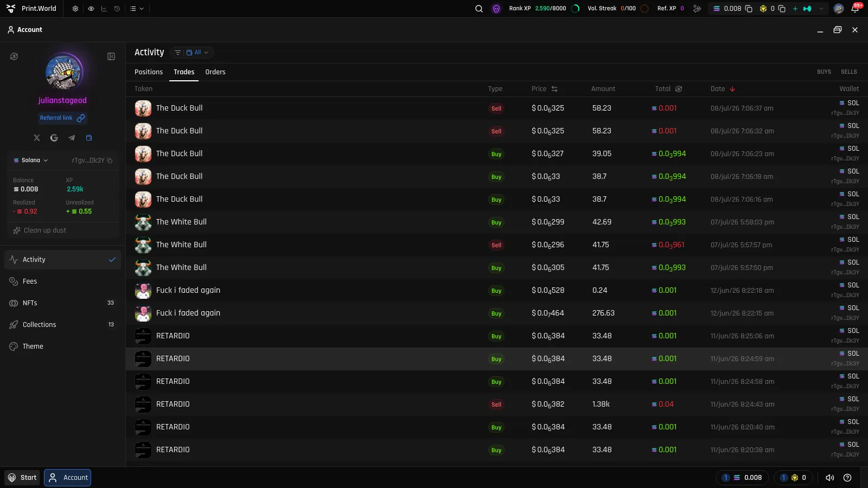The height and width of the screenshot is (488, 868).
Task: Click the blue wallet icon under profile
Action: [89, 138]
